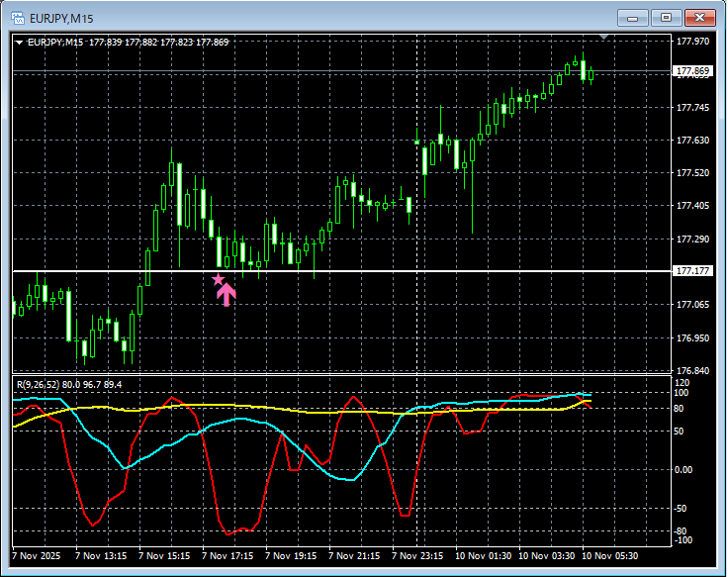The height and width of the screenshot is (577, 728).
Task: Click the chart shift triangle marker
Action: point(603,37)
